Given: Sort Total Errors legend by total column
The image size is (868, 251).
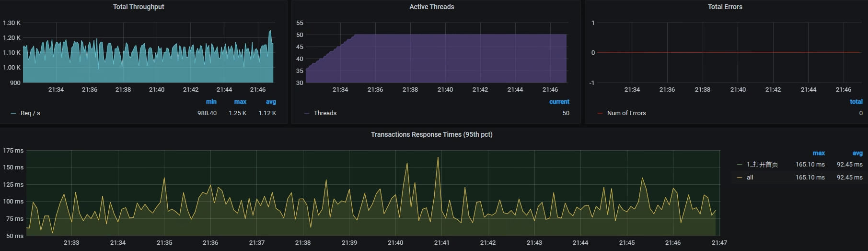Looking at the screenshot, I should tap(856, 102).
